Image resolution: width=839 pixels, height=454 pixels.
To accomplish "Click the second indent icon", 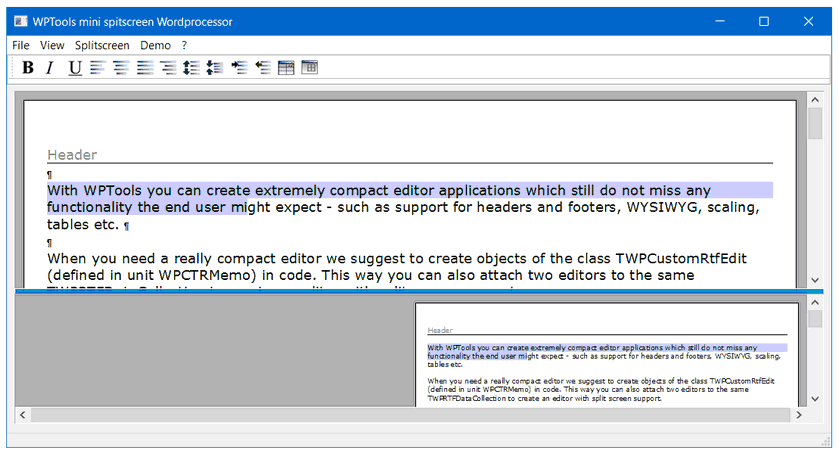I will point(262,68).
